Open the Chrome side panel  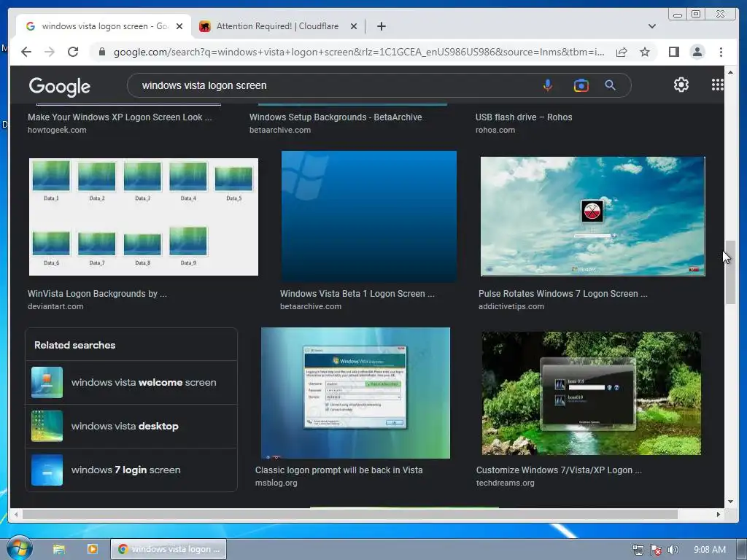[x=673, y=52]
